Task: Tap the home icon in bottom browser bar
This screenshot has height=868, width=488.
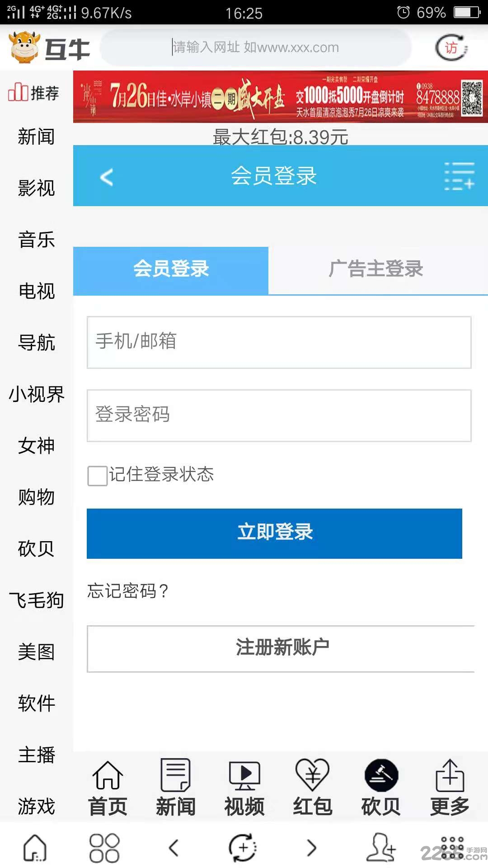Action: [35, 848]
